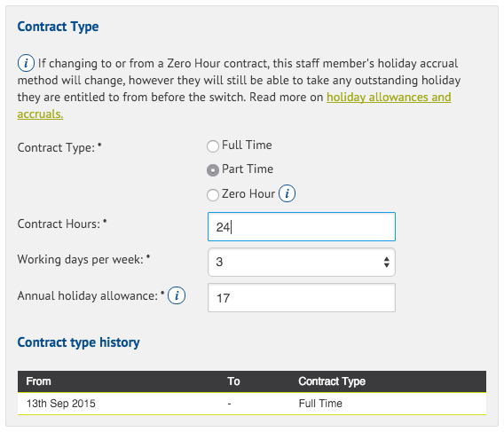Viewport: 504px width, 432px height.
Task: Click the Part Time label text
Action: click(x=248, y=169)
